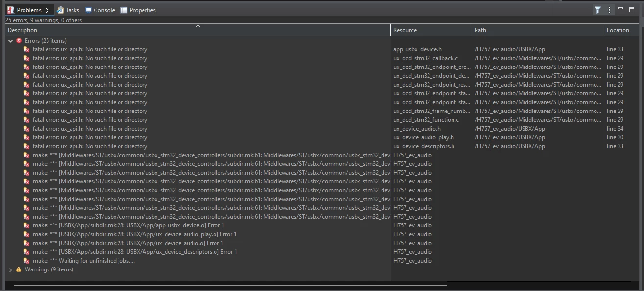This screenshot has height=291, width=644.
Task: Select make error for ux_device_audio.o
Action: 322,243
